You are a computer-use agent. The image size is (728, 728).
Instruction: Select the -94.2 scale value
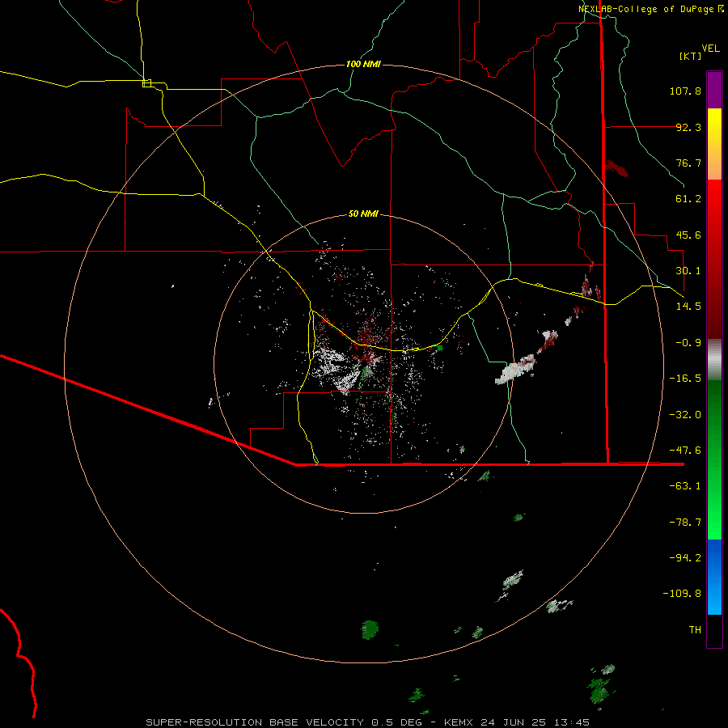(x=685, y=558)
